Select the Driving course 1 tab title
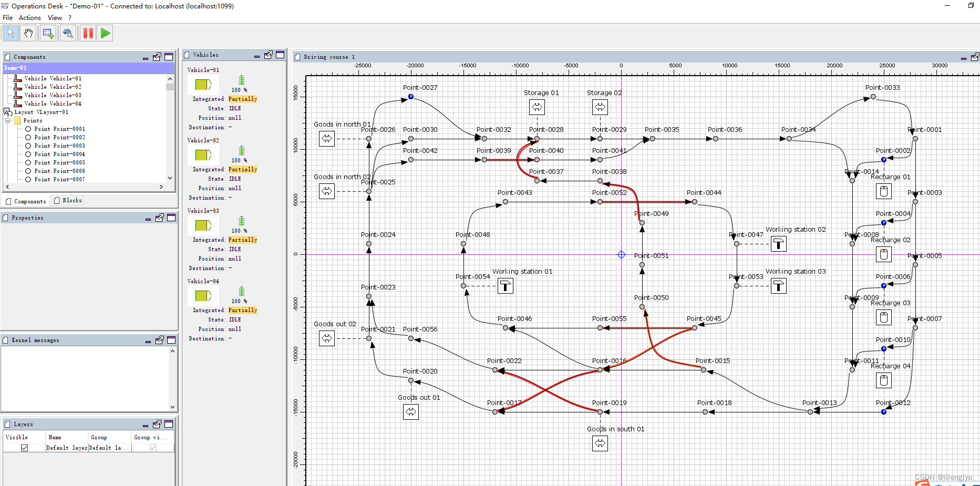Image resolution: width=980 pixels, height=486 pixels. tap(329, 57)
